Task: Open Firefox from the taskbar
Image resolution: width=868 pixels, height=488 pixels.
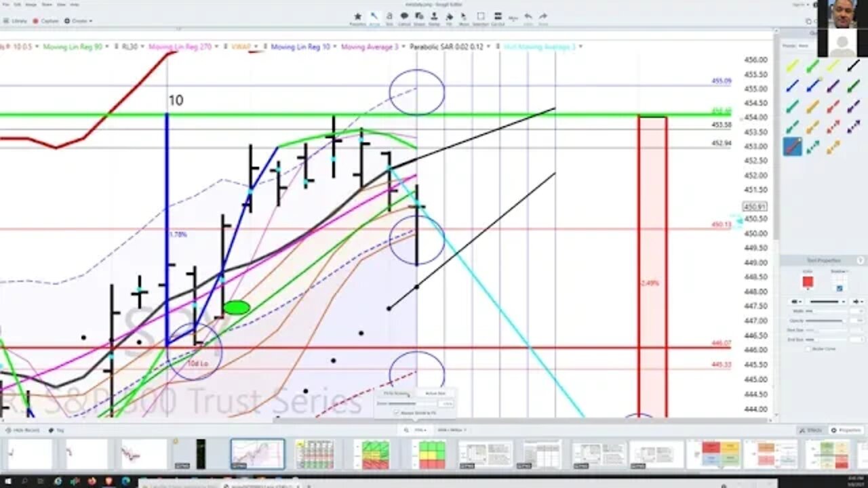Action: click(92, 481)
